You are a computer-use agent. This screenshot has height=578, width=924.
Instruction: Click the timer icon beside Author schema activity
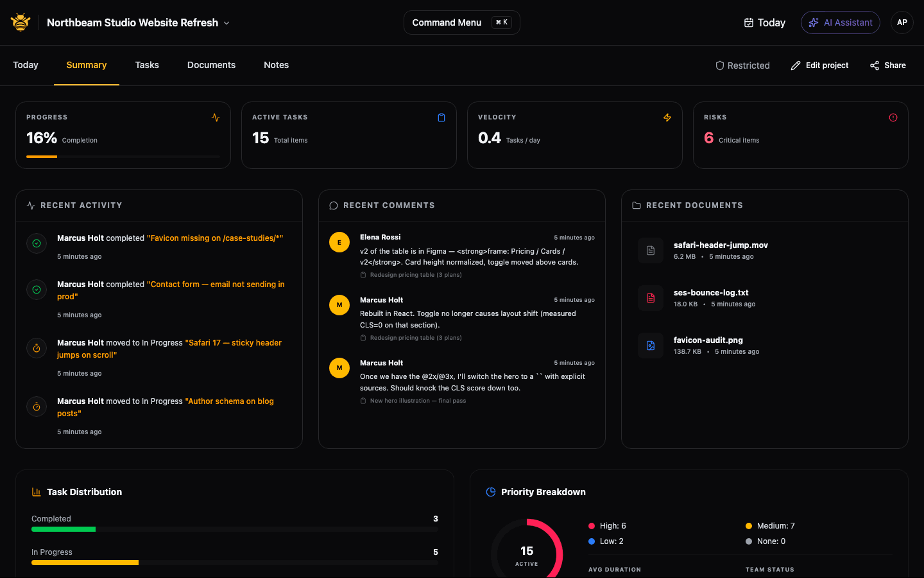point(37,407)
